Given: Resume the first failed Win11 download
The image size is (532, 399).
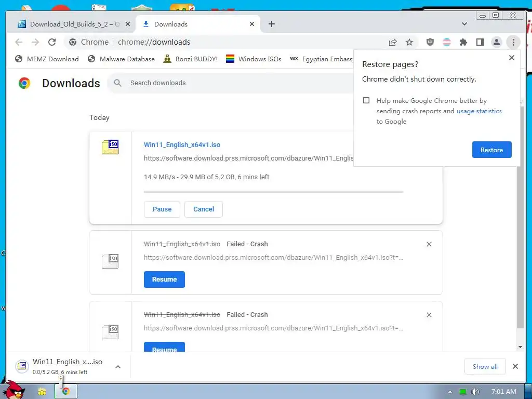Looking at the screenshot, I should click(164, 280).
